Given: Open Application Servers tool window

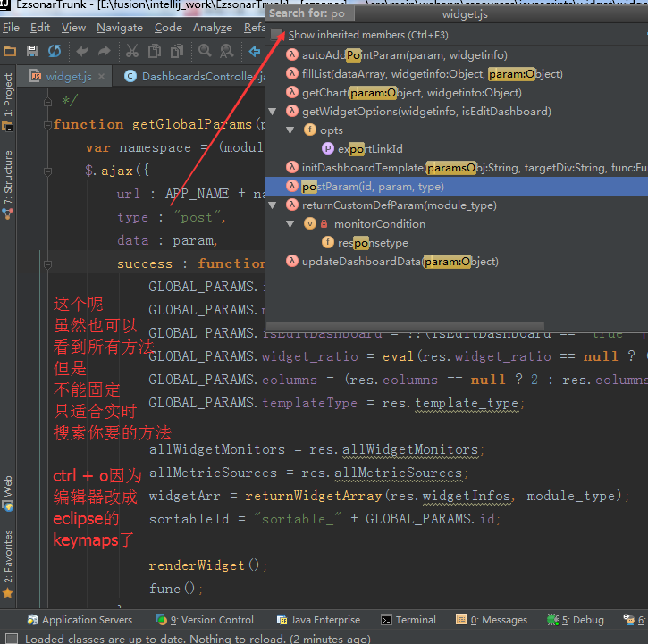Looking at the screenshot, I should (80, 620).
